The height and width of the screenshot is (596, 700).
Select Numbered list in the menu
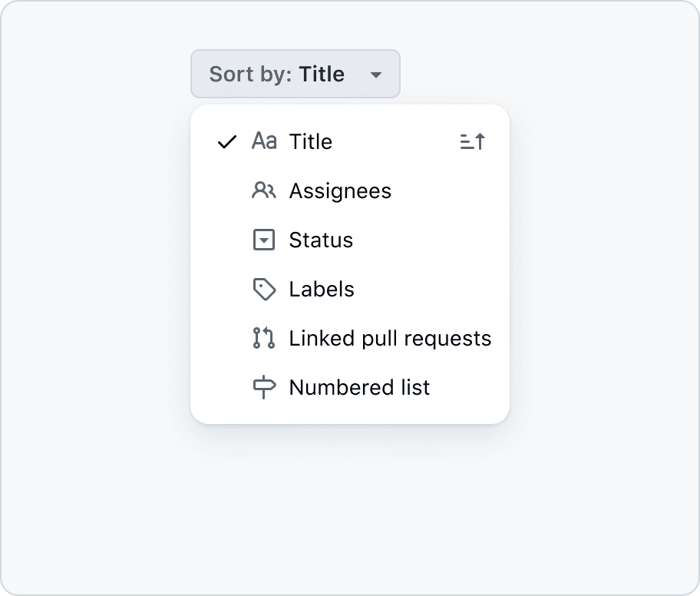[x=359, y=388]
